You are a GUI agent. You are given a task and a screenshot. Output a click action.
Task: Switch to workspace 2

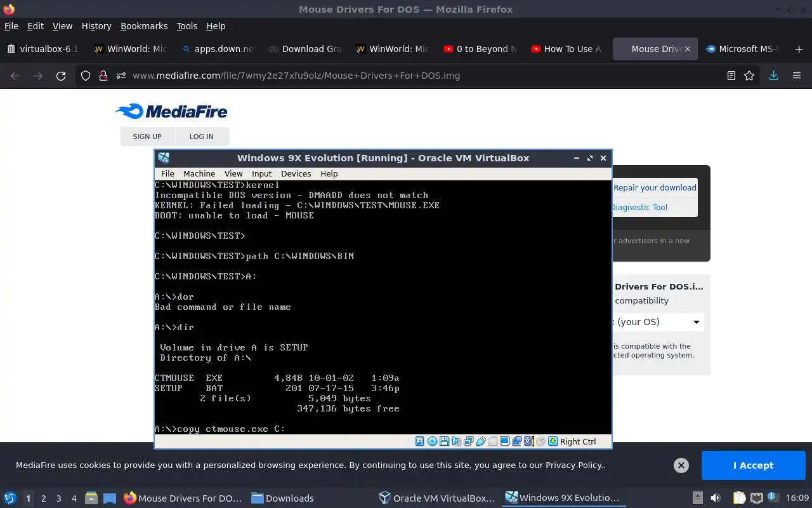[43, 498]
